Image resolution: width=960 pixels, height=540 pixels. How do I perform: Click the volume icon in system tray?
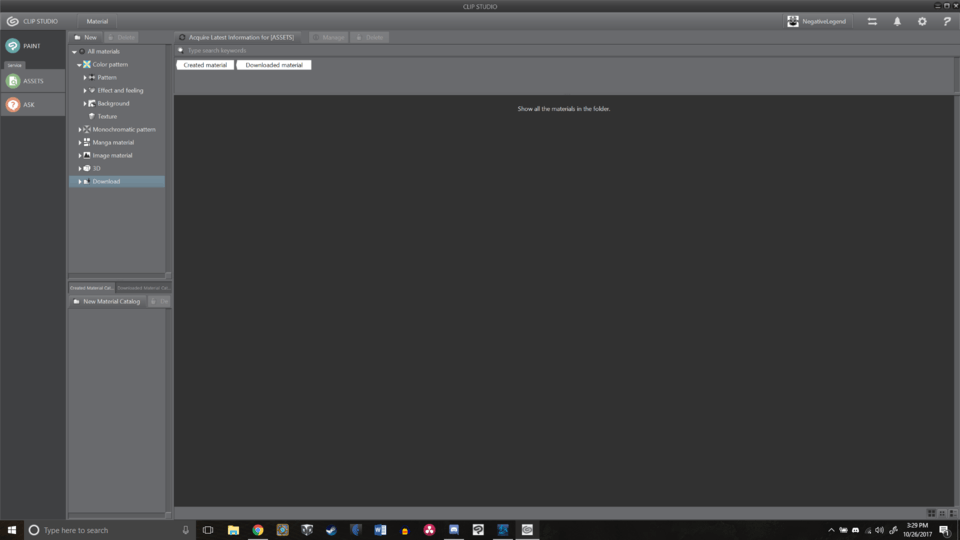point(880,530)
